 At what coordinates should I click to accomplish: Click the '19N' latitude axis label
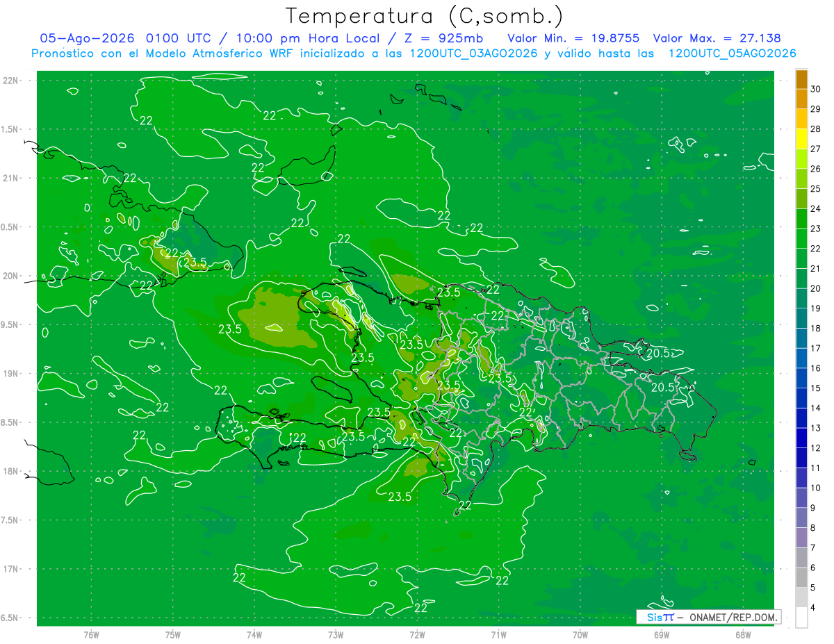tap(11, 374)
